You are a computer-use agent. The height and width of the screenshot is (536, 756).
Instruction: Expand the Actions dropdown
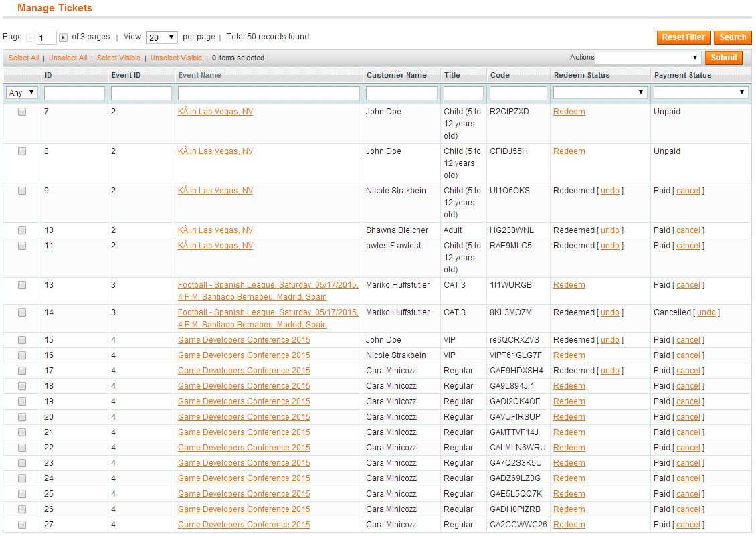tap(648, 58)
